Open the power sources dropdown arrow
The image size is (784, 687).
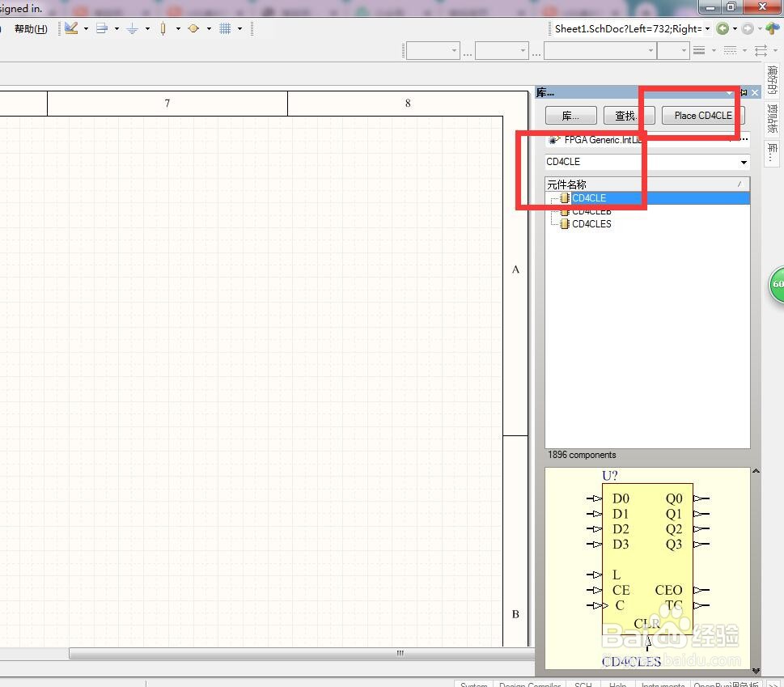pyautogui.click(x=147, y=28)
